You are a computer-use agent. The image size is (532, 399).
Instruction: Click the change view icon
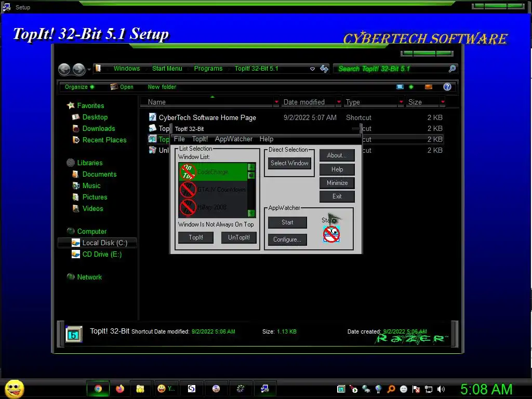click(x=400, y=87)
